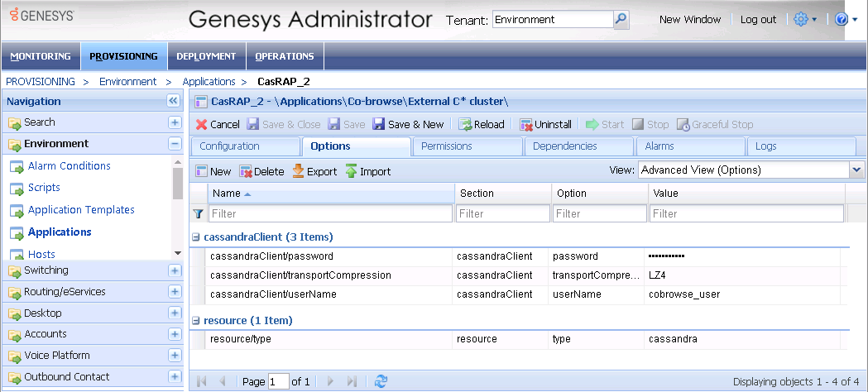Collapse the cassandraClient options group
868x392 pixels.
tap(195, 237)
